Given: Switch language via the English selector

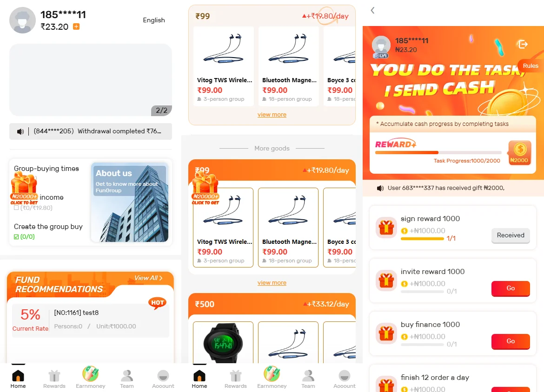Looking at the screenshot, I should point(154,20).
